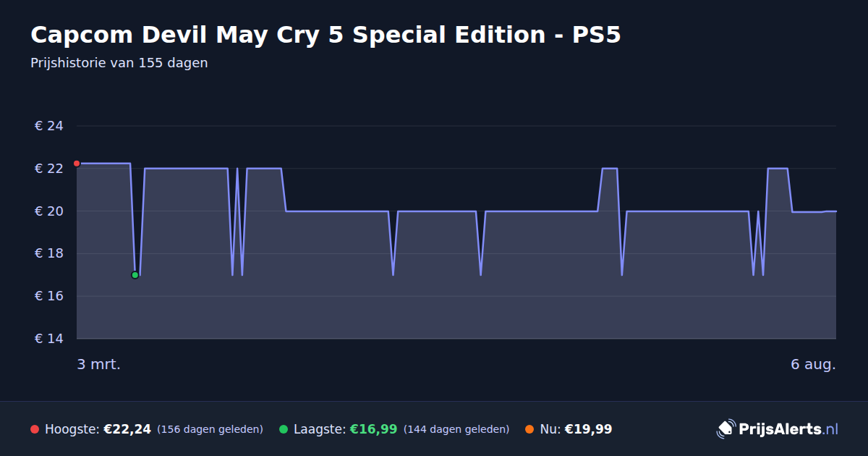Click the € 14 axis label
The image size is (868, 456).
49,339
